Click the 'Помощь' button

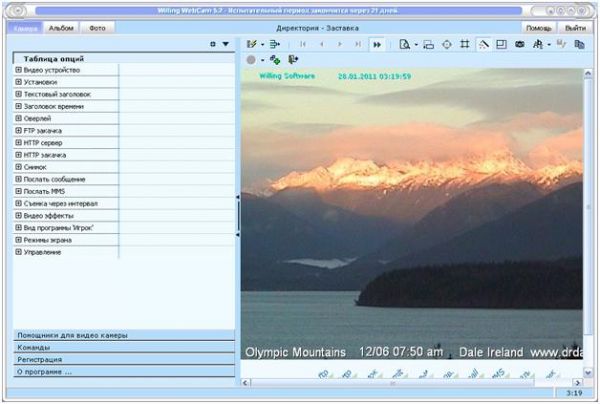(538, 28)
